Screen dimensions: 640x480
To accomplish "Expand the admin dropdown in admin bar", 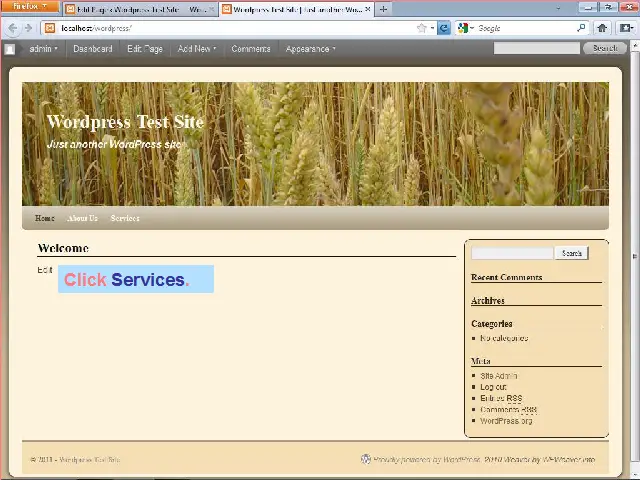I will (x=44, y=49).
